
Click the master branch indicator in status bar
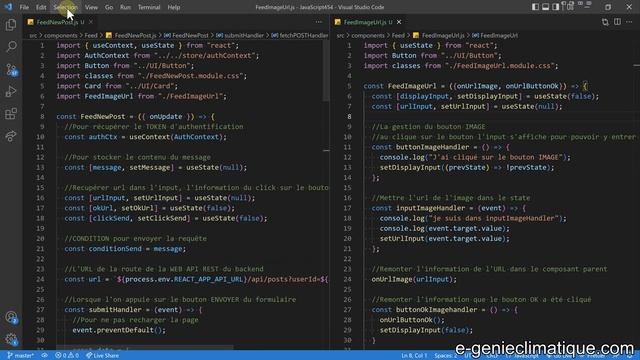pyautogui.click(x=20, y=356)
